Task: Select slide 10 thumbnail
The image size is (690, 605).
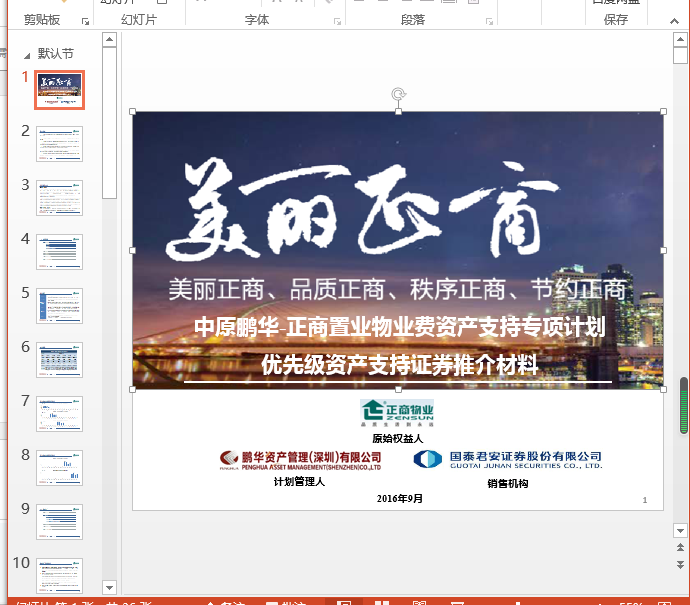Action: coord(59,576)
